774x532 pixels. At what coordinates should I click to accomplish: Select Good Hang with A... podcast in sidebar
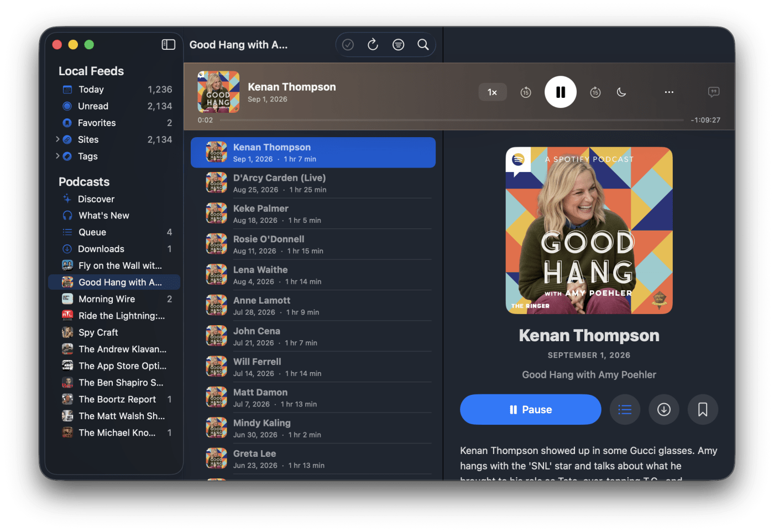click(x=114, y=282)
